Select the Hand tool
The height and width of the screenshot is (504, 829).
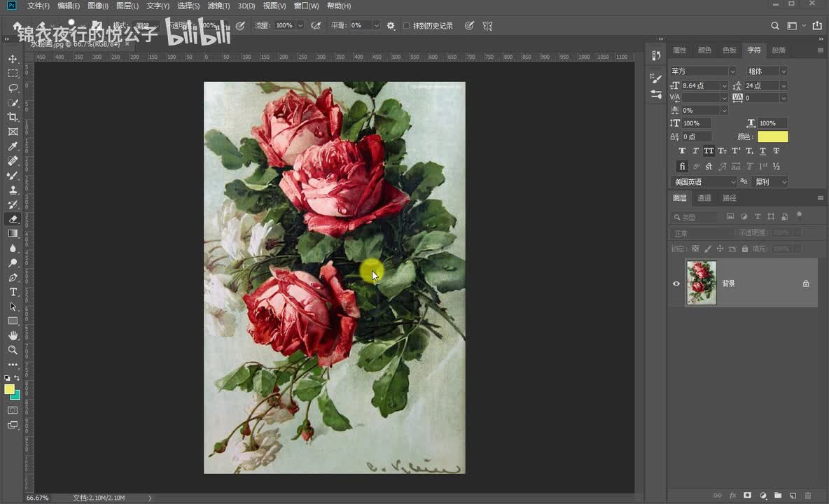(x=13, y=335)
